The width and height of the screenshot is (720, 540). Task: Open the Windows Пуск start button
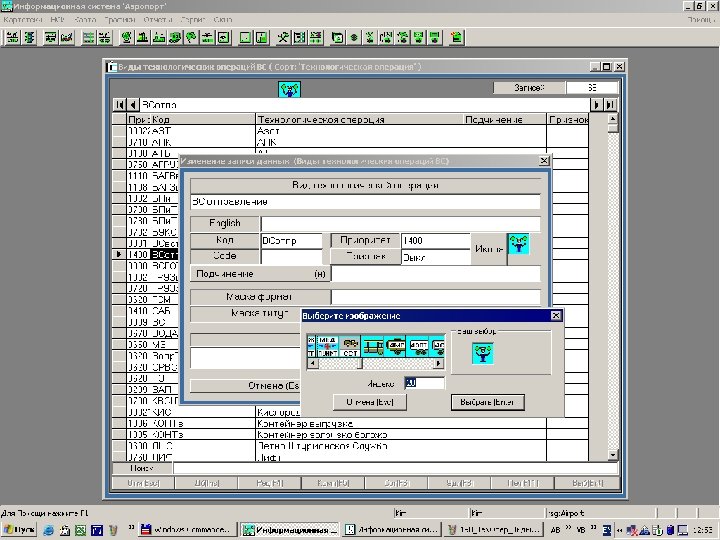(x=20, y=528)
